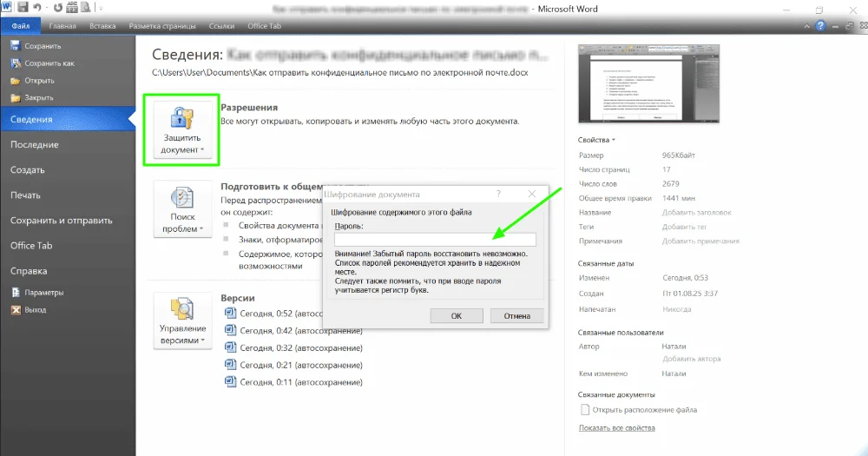Click Открыть in the backstage menu
868x456 pixels.
point(33,80)
